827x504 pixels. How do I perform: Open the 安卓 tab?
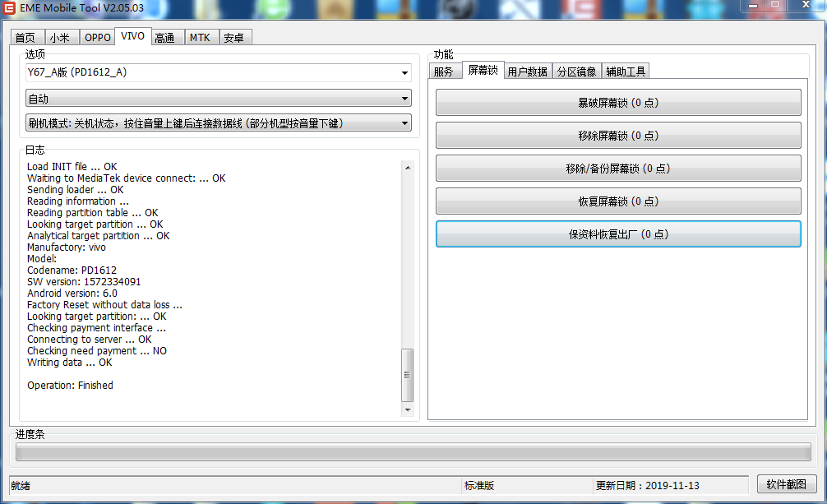pyautogui.click(x=234, y=38)
